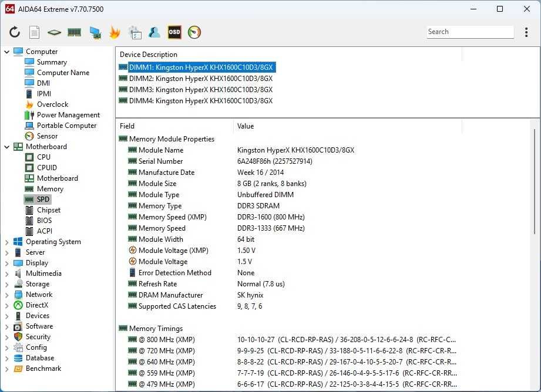541x392 pixels.
Task: Expand the Operating System node
Action: (6, 242)
